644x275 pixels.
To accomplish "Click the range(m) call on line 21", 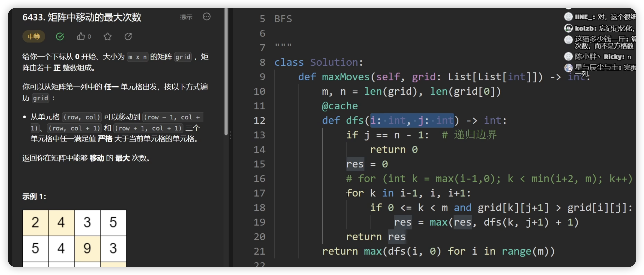I will (528, 251).
